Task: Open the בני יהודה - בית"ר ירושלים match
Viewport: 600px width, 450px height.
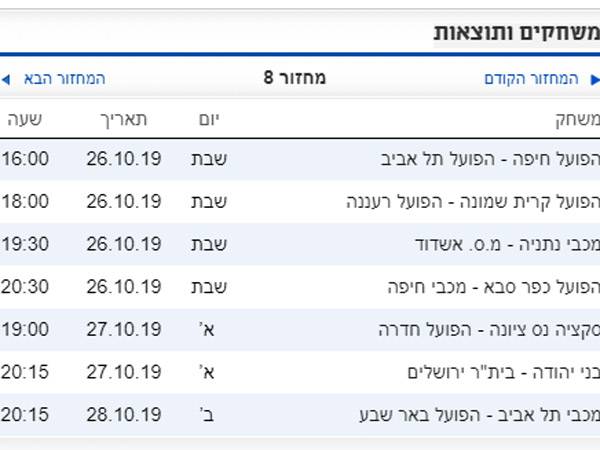Action: (503, 372)
